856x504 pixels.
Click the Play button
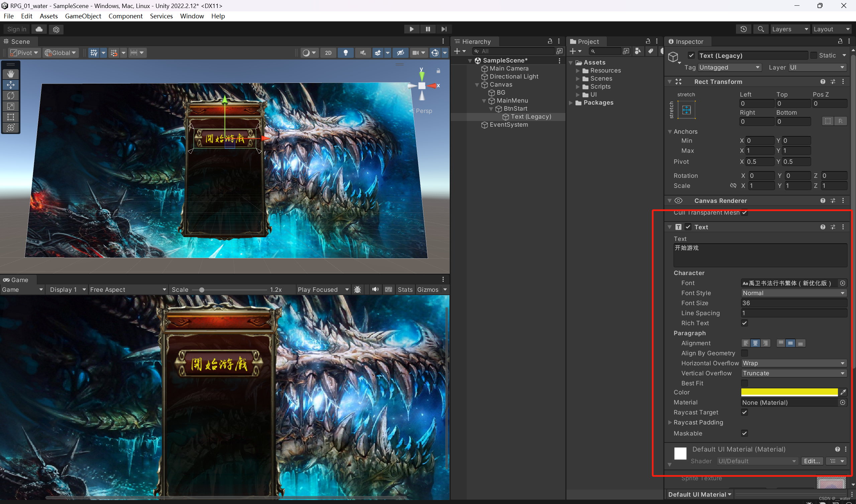coord(411,29)
